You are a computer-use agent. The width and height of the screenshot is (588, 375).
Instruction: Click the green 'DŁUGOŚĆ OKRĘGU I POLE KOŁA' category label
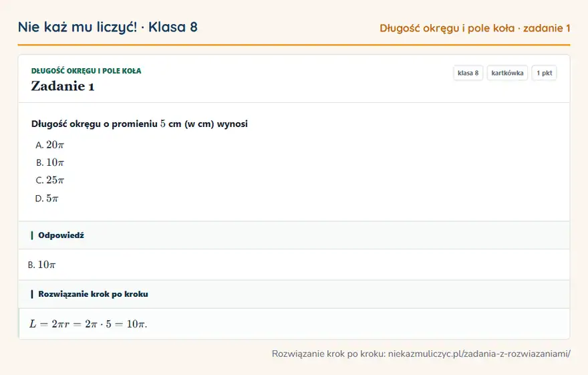(x=86, y=71)
